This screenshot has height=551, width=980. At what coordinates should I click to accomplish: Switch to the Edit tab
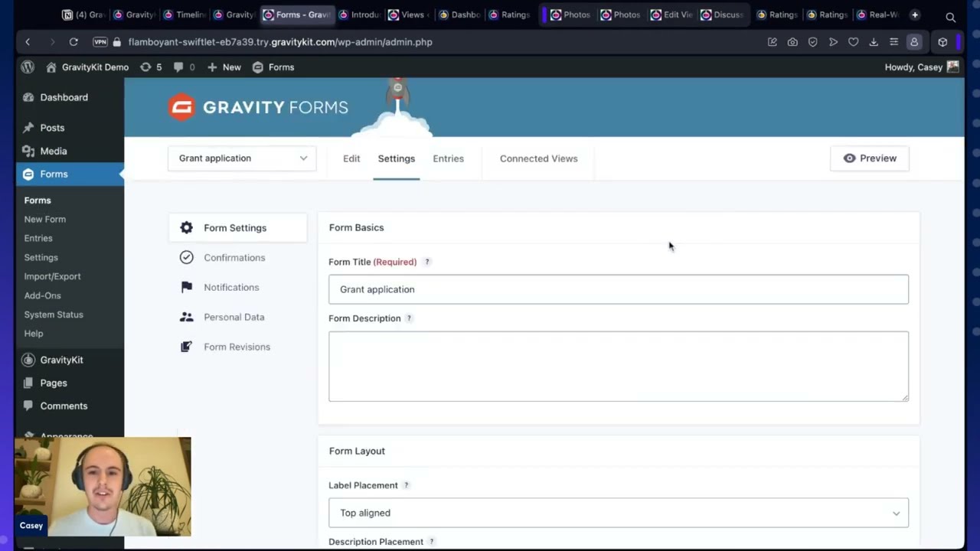pos(351,158)
